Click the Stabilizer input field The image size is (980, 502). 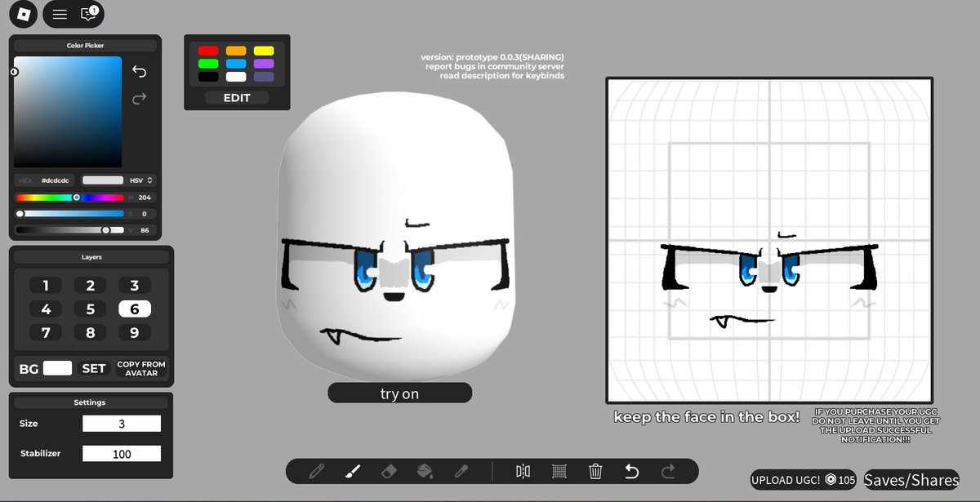tap(122, 454)
